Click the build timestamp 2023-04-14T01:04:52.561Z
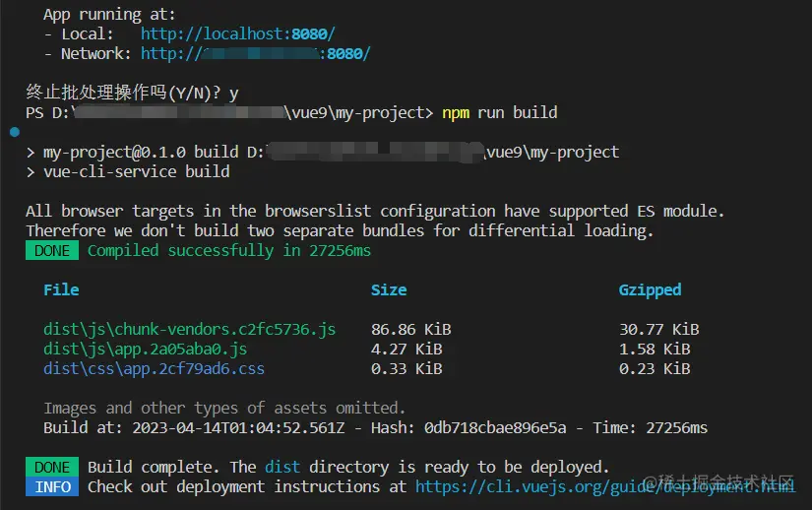The height and width of the screenshot is (510, 812). pos(238,427)
